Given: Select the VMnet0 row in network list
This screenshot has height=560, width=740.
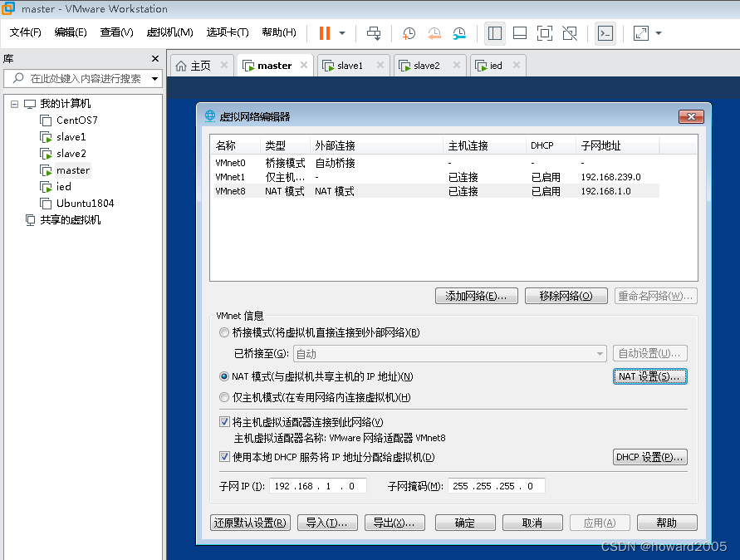Looking at the screenshot, I should click(x=437, y=163).
